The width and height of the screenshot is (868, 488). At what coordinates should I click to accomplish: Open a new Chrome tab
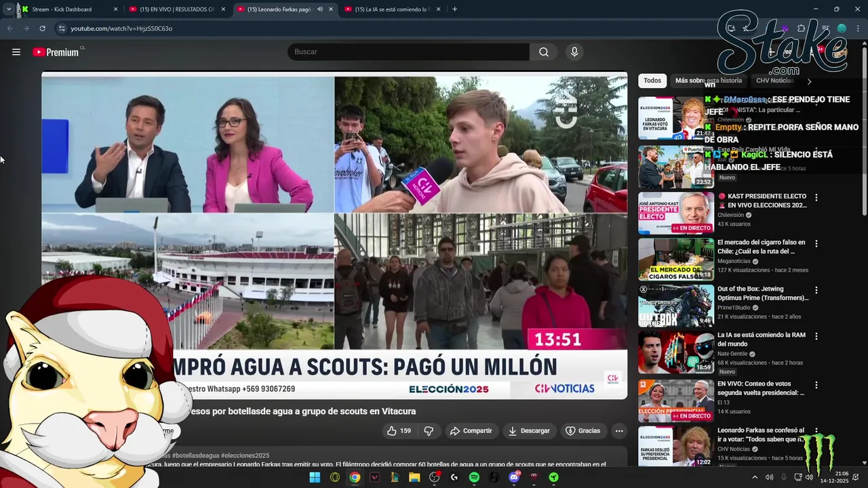[x=454, y=9]
